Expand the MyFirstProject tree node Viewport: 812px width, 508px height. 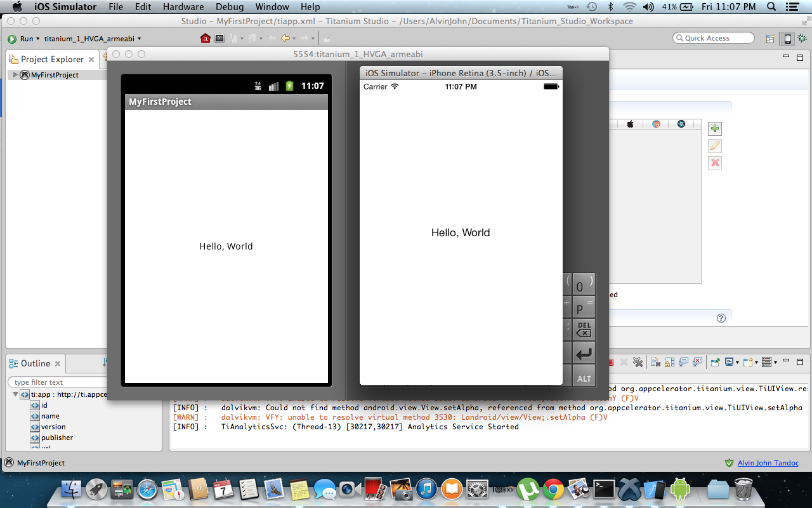point(15,75)
